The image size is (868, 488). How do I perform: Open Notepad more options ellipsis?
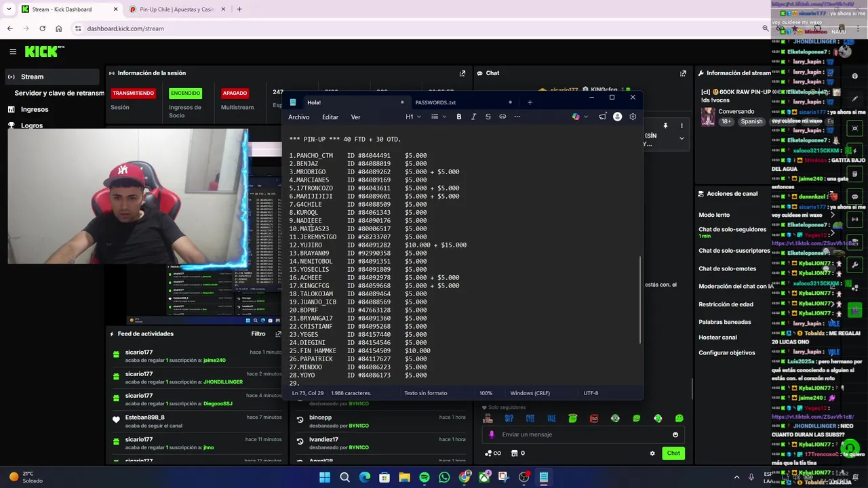point(517,117)
